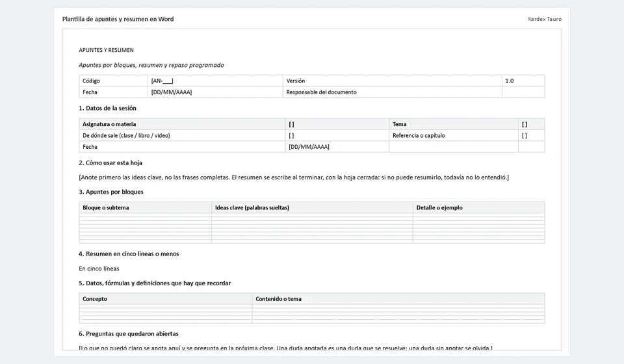
Task: Click the 'Plantilla de apuntes y resumen en Word' title
Action: [x=118, y=19]
